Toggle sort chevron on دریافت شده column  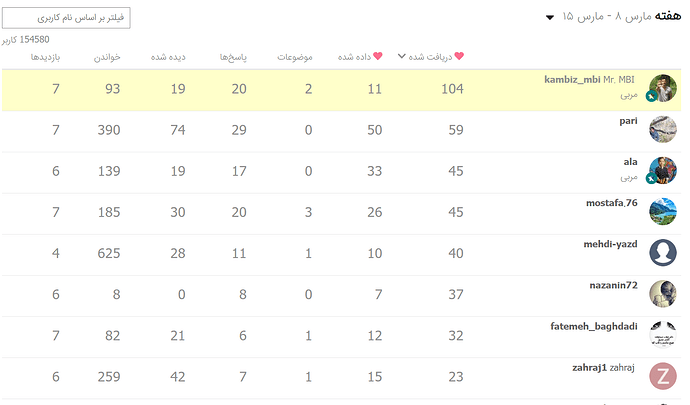[401, 56]
